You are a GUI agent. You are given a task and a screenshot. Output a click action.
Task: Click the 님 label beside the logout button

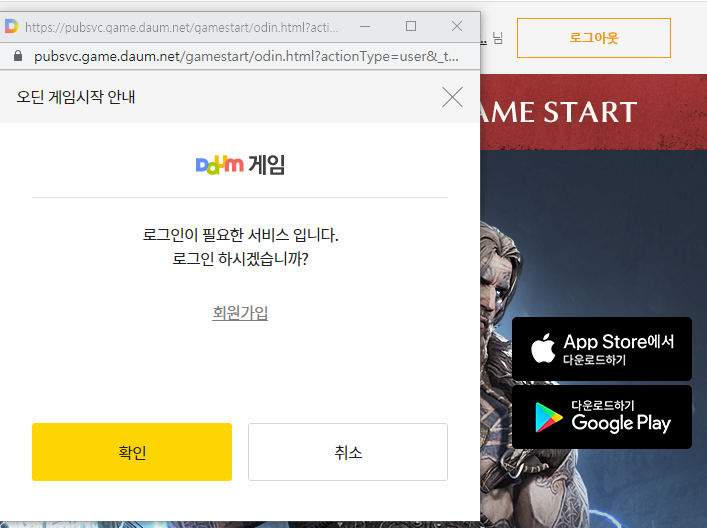(x=497, y=38)
